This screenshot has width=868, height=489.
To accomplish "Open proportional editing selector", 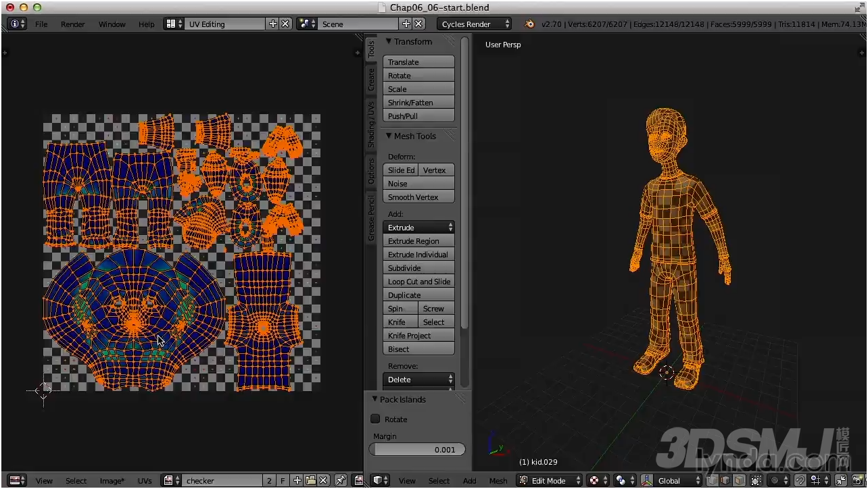I will point(778,480).
